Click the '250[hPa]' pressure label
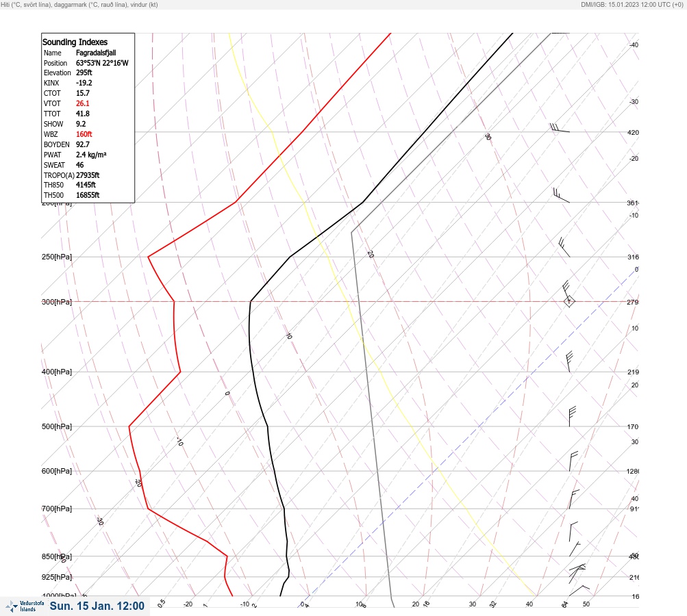 (x=57, y=257)
